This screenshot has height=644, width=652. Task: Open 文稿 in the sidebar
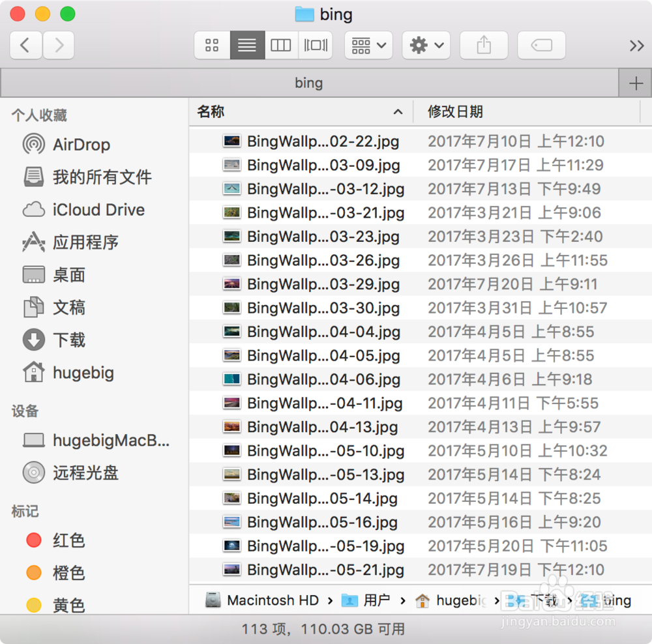(x=54, y=307)
